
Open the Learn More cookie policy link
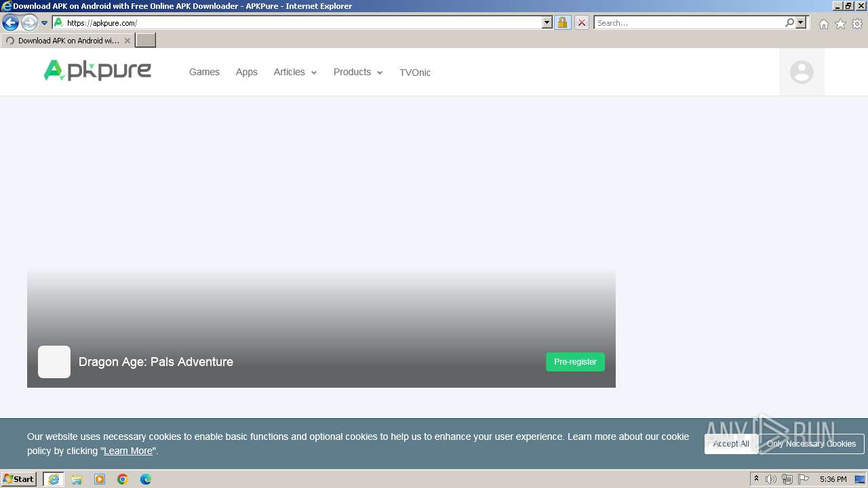click(x=128, y=451)
